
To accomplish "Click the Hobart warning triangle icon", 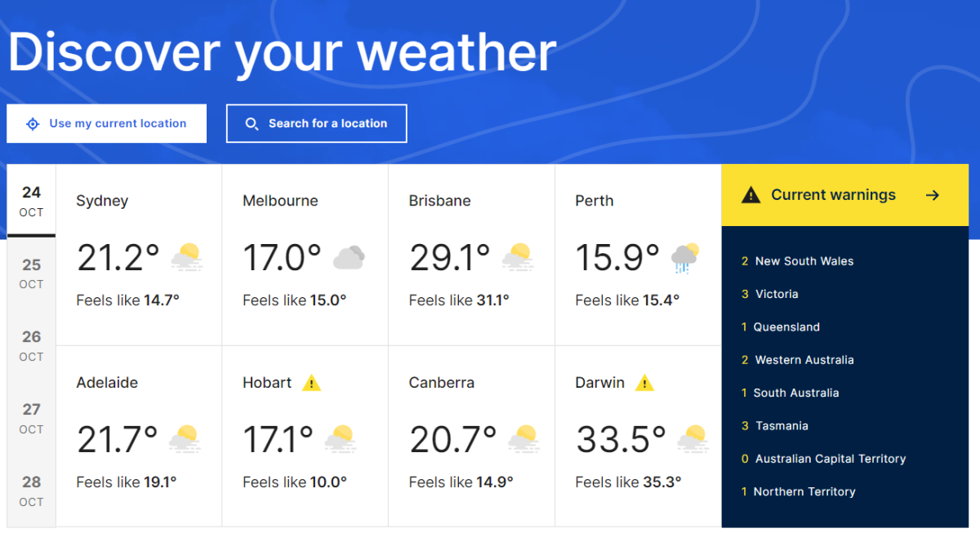I will pos(311,383).
